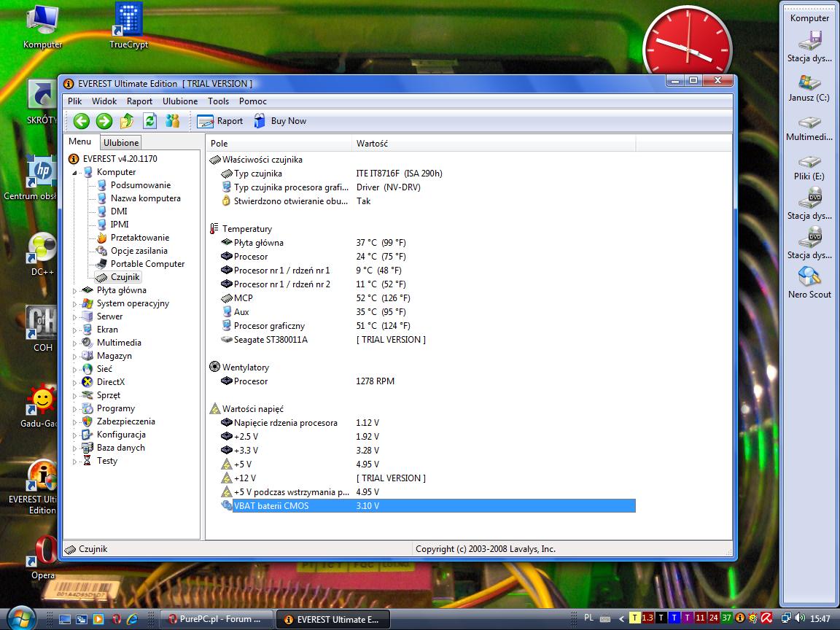The width and height of the screenshot is (840, 630).
Task: Click the users icon in the toolbar
Action: click(172, 121)
